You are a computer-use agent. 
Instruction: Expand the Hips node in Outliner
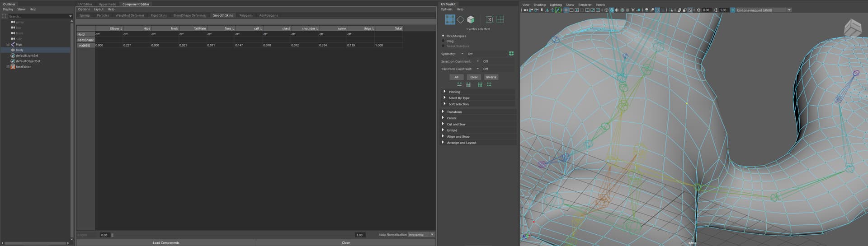point(8,44)
